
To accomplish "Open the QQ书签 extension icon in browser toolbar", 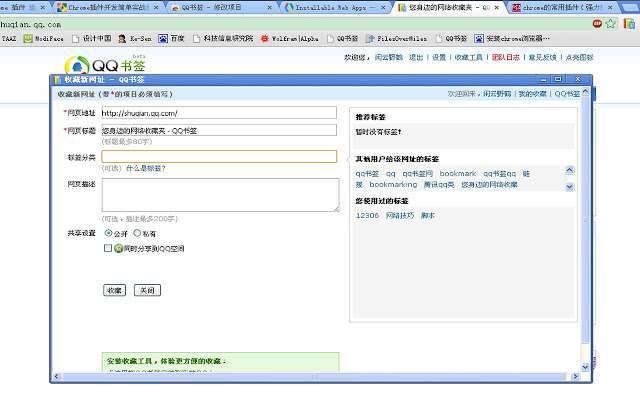I will point(629,24).
